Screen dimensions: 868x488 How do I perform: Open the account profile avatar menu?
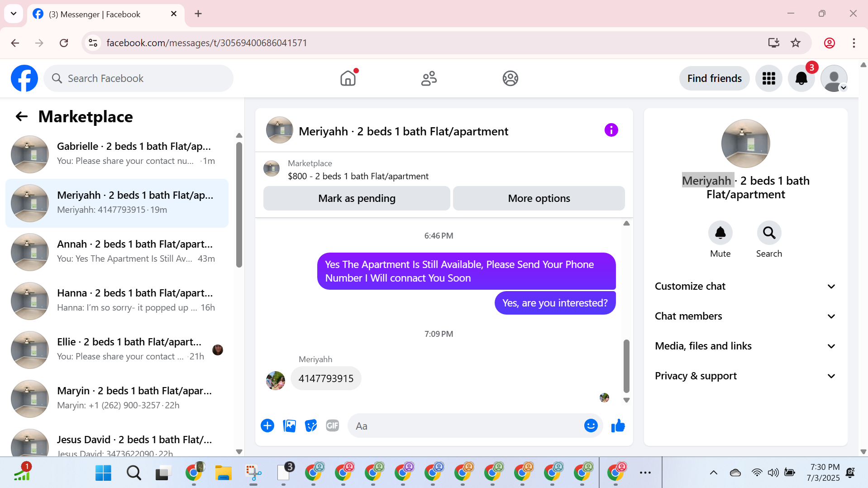(834, 78)
